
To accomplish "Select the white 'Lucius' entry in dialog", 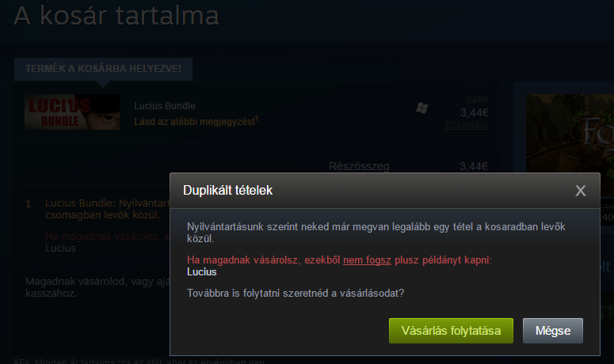I will pos(202,272).
